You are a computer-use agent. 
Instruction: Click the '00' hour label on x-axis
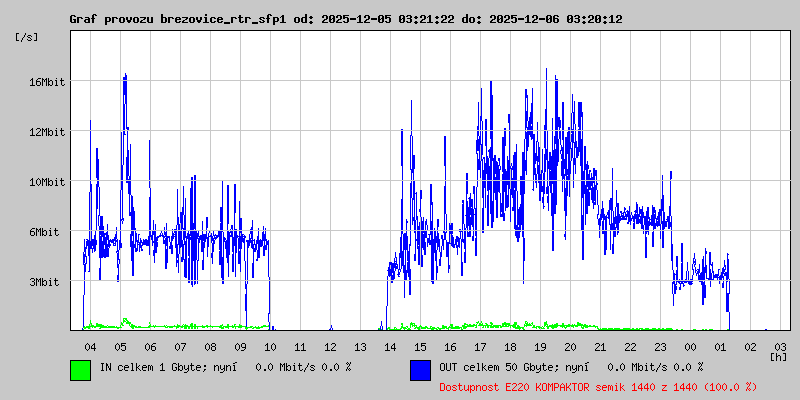pos(690,347)
